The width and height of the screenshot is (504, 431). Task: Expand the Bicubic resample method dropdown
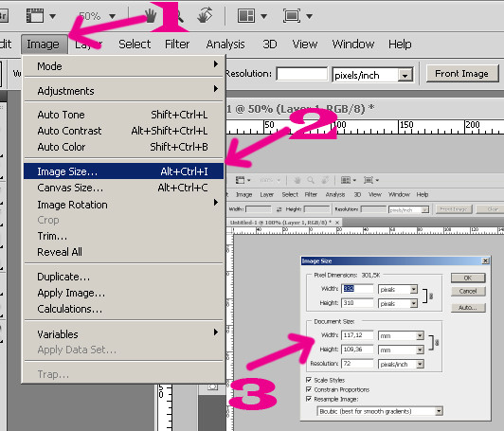380,411
